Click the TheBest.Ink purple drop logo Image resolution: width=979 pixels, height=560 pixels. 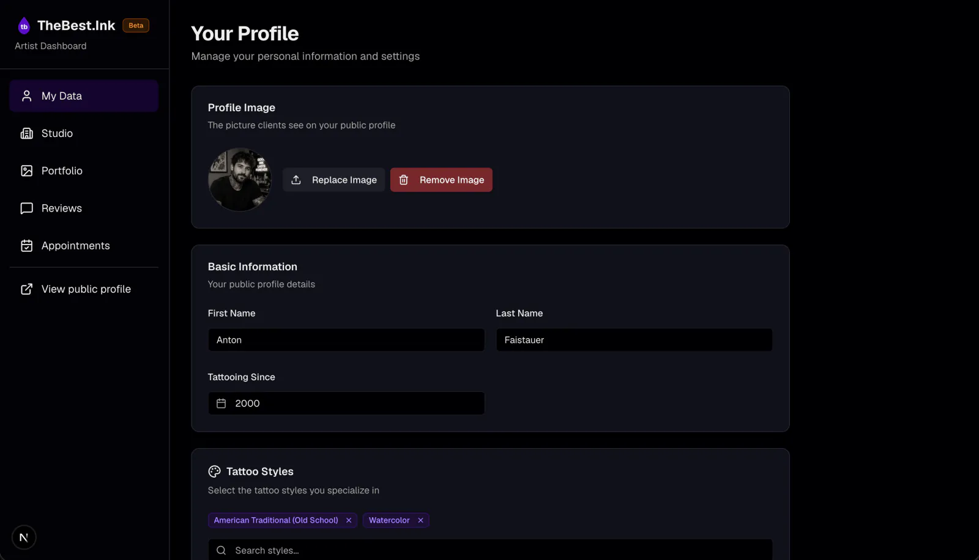[24, 26]
